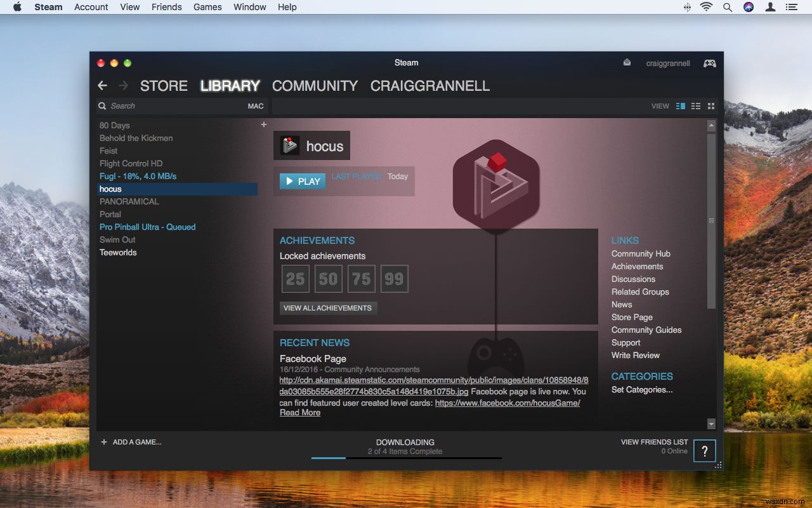The height and width of the screenshot is (508, 812).
Task: Click the search magnifier in the library sidebar
Action: click(102, 105)
